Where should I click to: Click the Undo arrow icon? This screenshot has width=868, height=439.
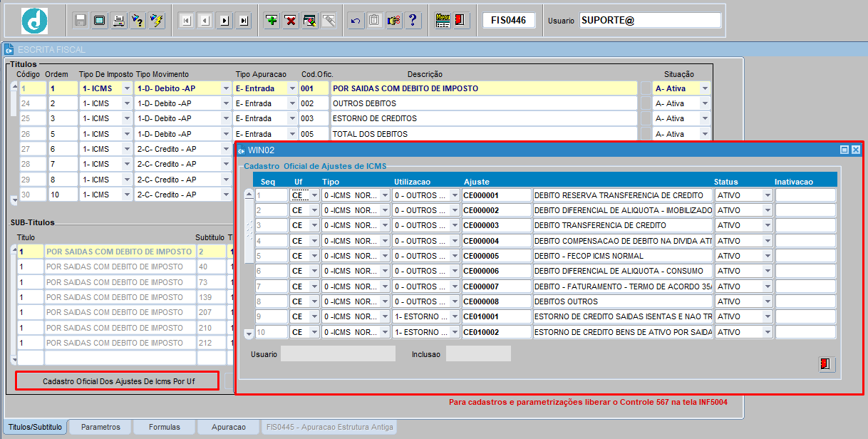click(x=354, y=20)
